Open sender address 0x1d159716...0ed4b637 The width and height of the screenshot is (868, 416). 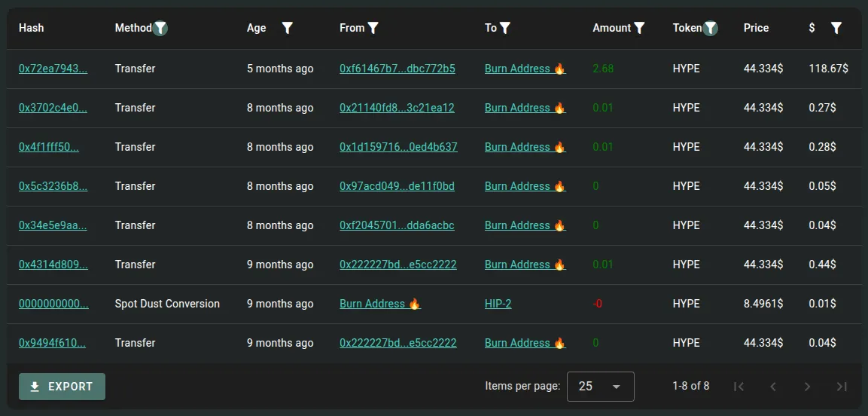(x=398, y=148)
